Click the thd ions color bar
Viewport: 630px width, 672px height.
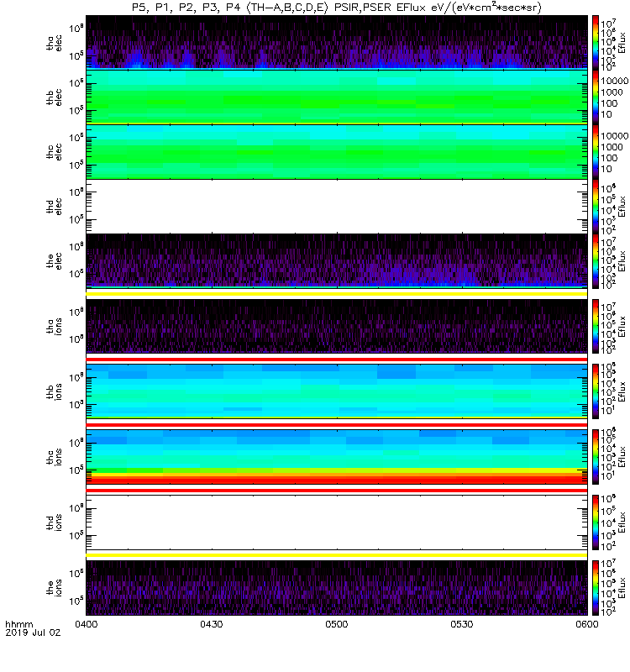596,522
